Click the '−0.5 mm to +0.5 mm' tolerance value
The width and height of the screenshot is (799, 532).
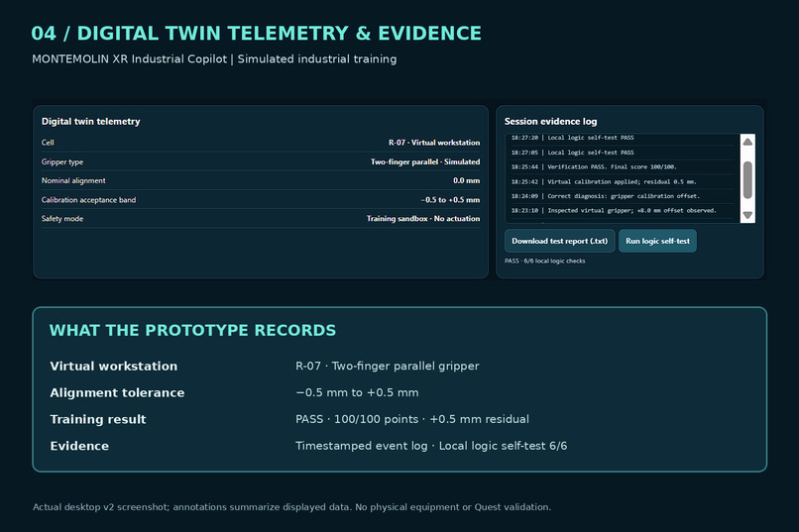coord(357,392)
